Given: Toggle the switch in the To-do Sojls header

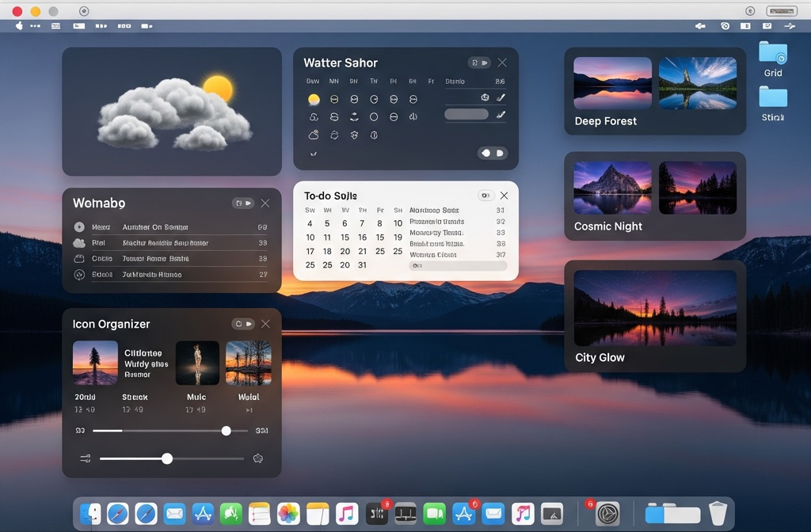Looking at the screenshot, I should 488,195.
